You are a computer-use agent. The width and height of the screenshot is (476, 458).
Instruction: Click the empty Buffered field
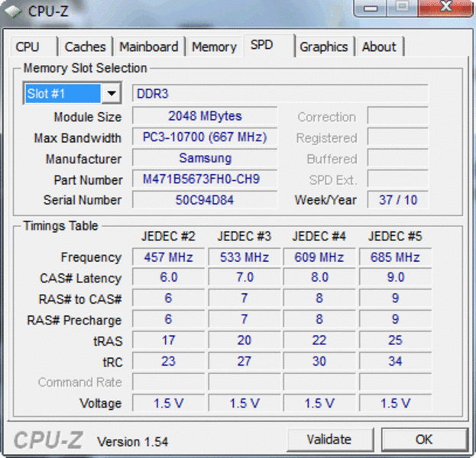397,158
